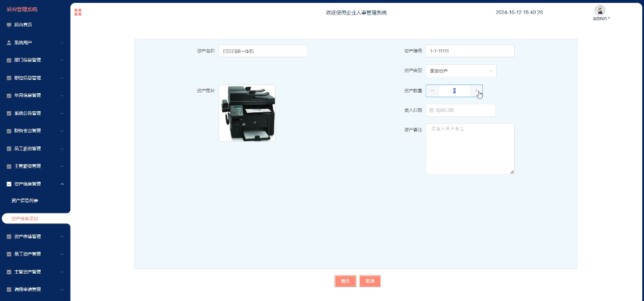The height and width of the screenshot is (301, 644).
Task: Click the 资产编号 field label
Action: pyautogui.click(x=413, y=52)
